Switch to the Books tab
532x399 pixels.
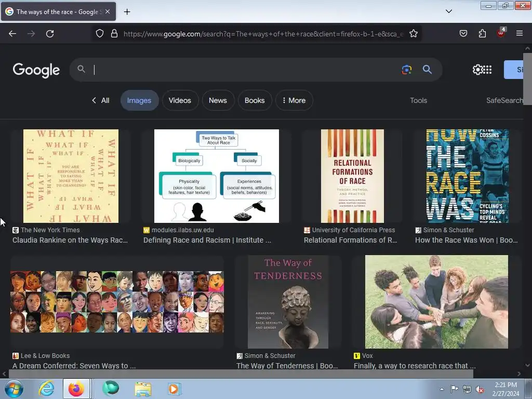[x=255, y=100]
